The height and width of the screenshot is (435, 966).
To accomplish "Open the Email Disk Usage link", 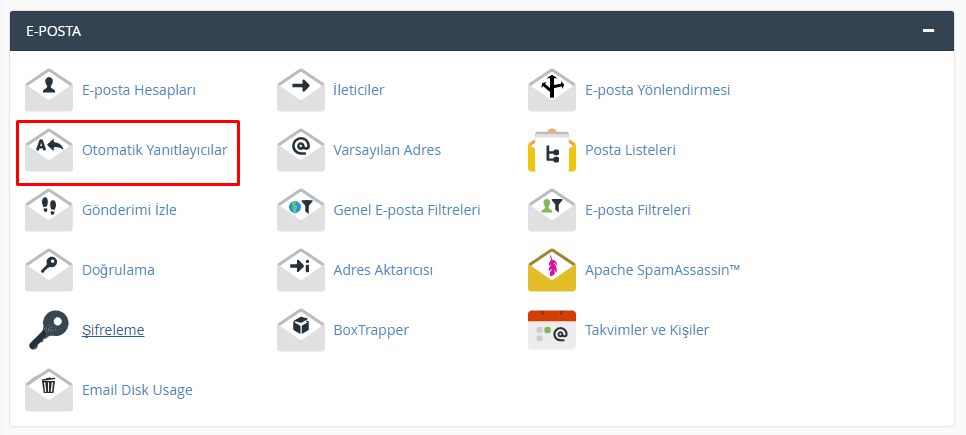I will point(137,390).
